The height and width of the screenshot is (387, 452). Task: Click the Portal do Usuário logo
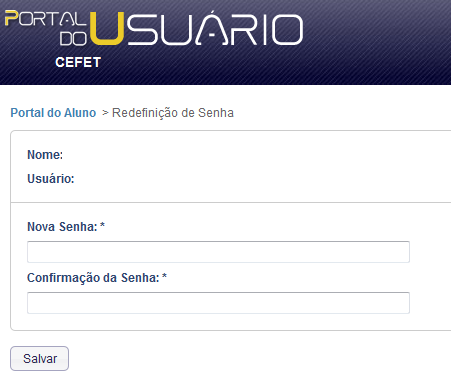(154, 29)
